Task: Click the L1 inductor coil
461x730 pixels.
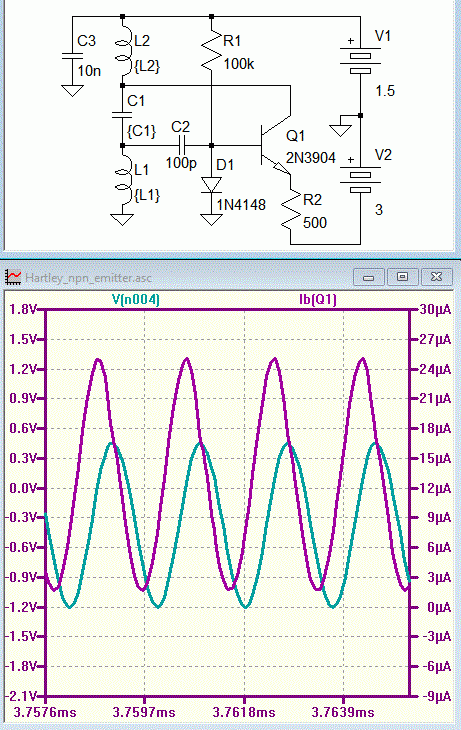Action: tap(122, 180)
